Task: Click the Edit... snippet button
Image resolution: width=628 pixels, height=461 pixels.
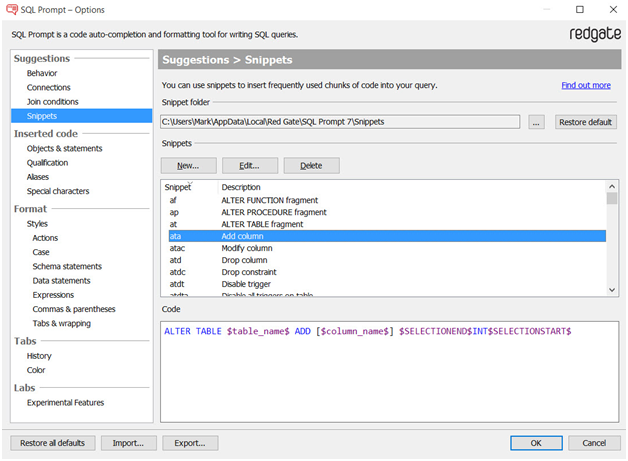Action: coord(250,165)
